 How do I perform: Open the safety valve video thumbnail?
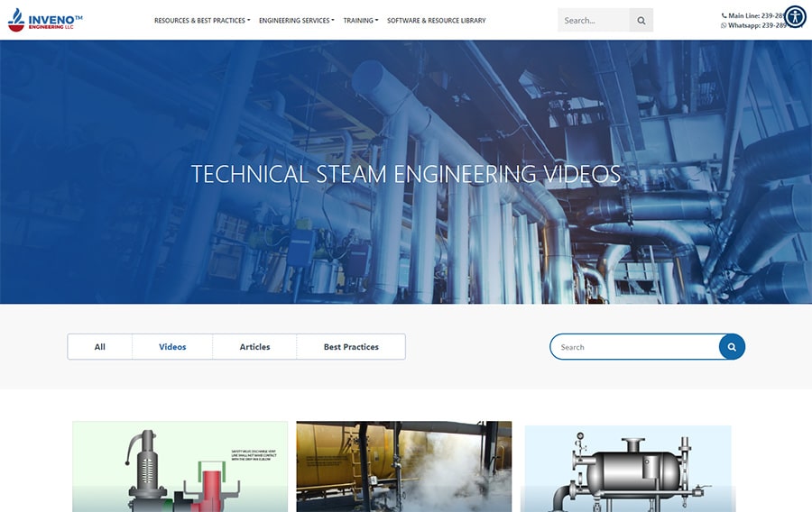point(180,466)
